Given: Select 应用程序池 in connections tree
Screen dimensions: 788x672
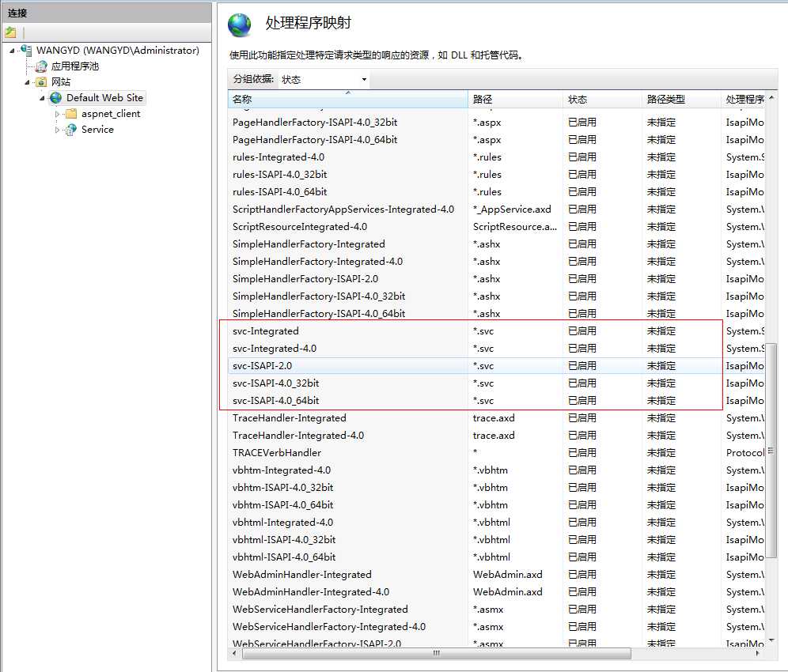Looking at the screenshot, I should (75, 66).
